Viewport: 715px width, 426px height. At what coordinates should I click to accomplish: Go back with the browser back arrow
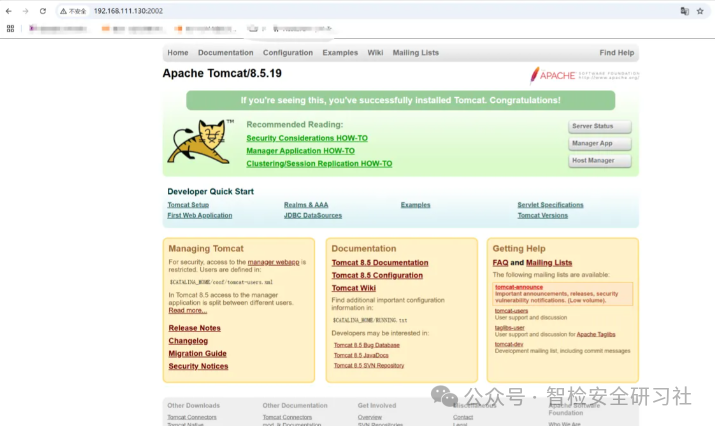click(x=9, y=11)
